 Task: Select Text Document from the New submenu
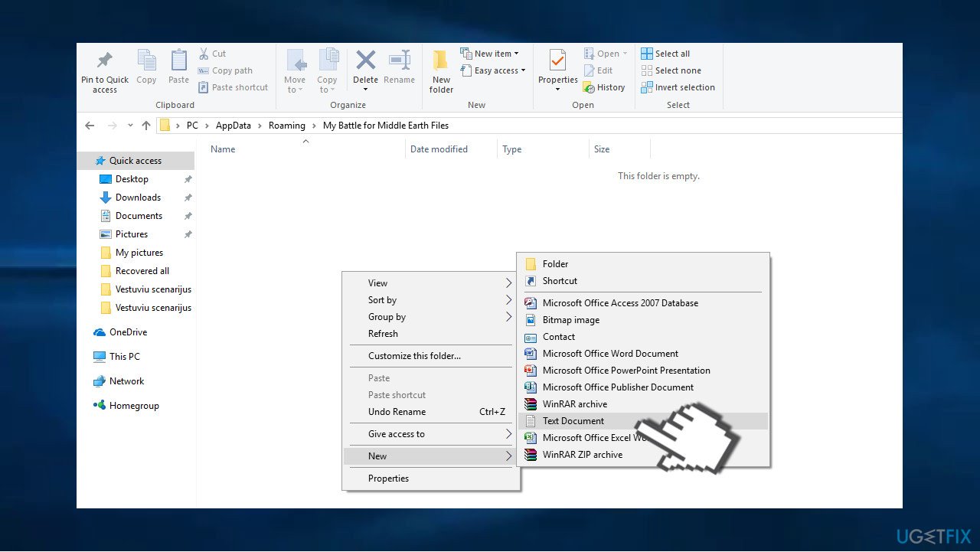tap(573, 420)
